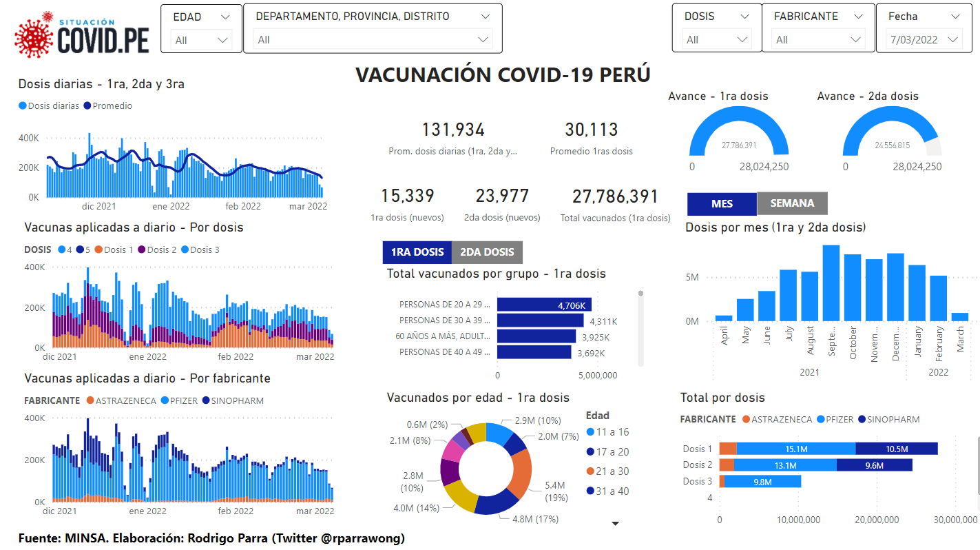This screenshot has width=980, height=550.
Task: Click the 10.5M Sinopharm segment of Dosis 1
Action: coord(897,449)
